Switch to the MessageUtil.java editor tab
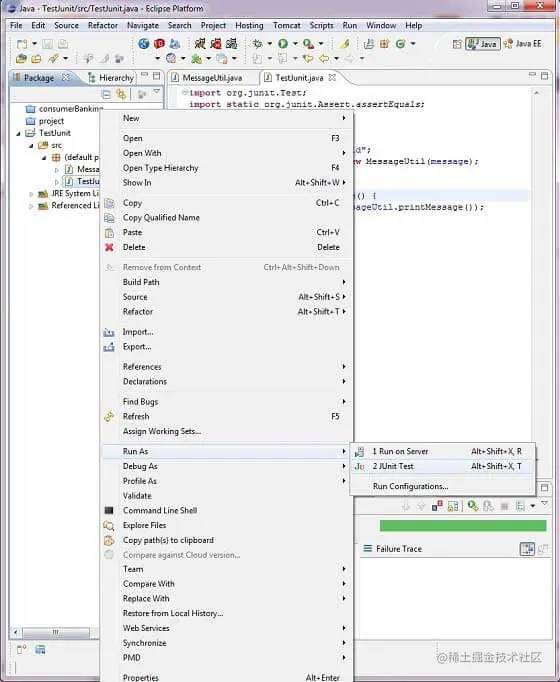This screenshot has height=682, width=560. (x=212, y=78)
